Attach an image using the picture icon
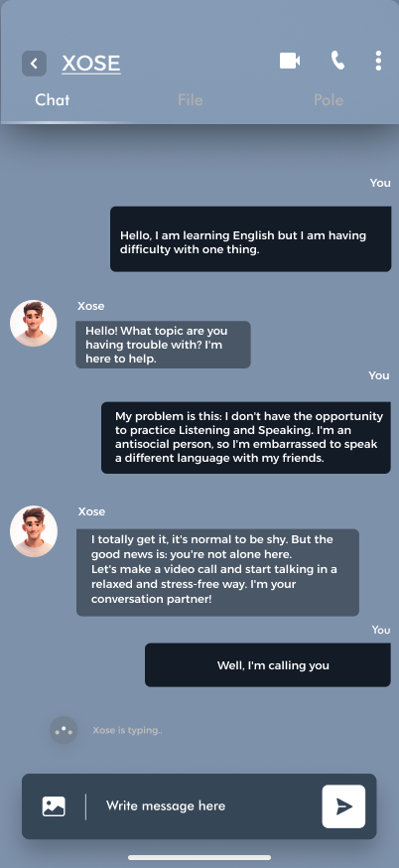The width and height of the screenshot is (399, 868). [54, 806]
